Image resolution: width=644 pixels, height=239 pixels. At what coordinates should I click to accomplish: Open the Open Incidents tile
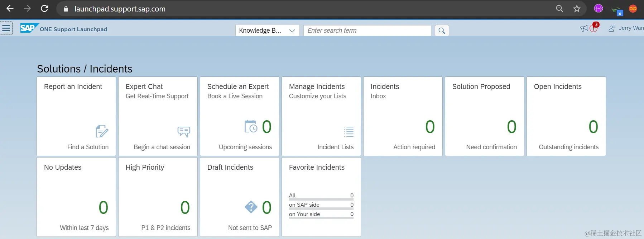click(x=566, y=116)
